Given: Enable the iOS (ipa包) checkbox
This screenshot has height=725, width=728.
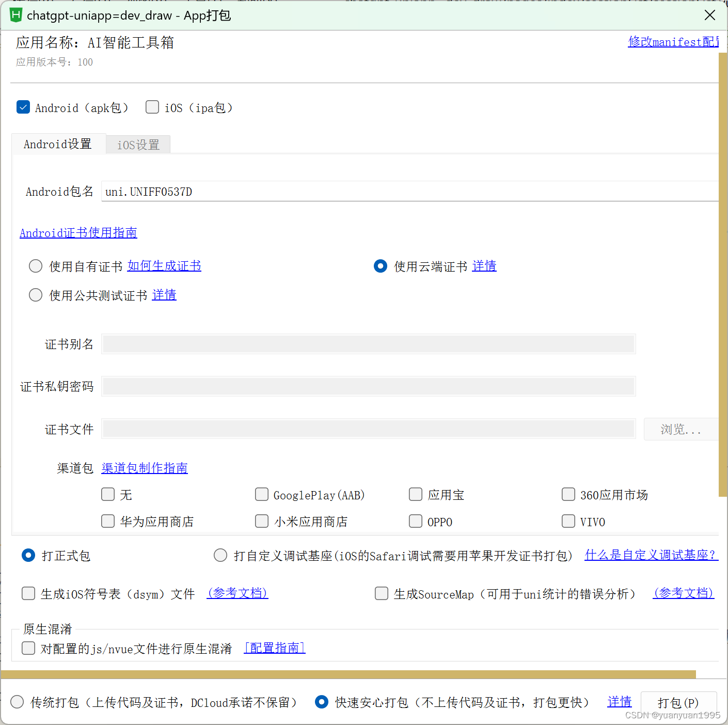Looking at the screenshot, I should (152, 107).
